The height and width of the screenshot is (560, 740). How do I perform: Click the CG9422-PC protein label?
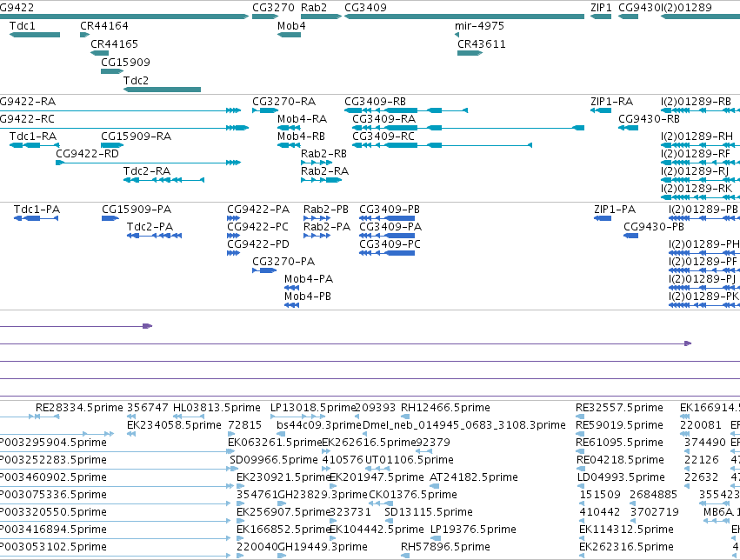point(257,227)
